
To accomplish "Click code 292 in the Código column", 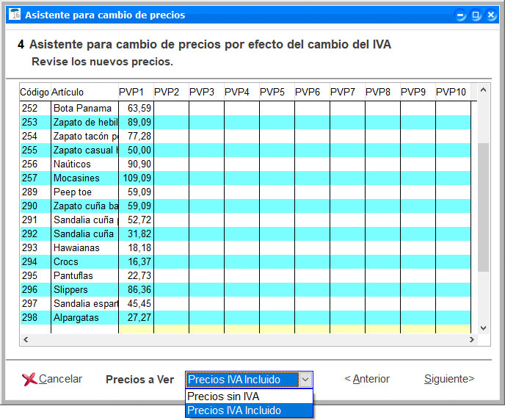I will pyautogui.click(x=35, y=233).
